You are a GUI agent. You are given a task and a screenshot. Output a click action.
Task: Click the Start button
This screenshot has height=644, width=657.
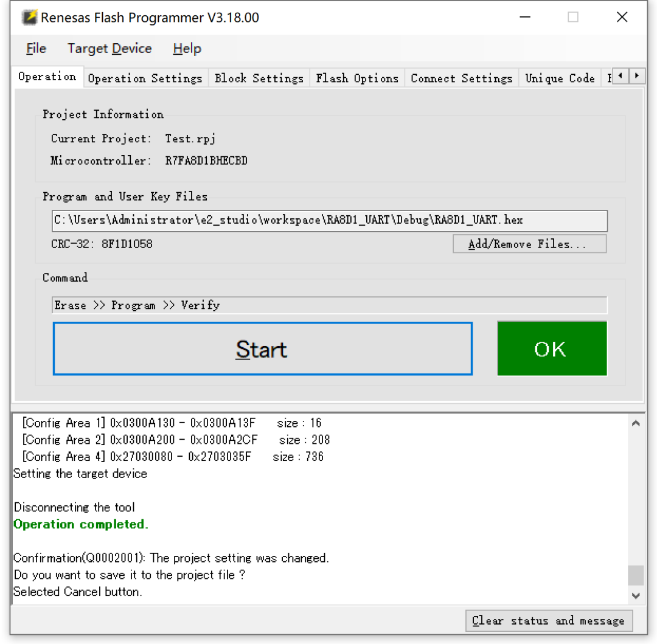[263, 349]
